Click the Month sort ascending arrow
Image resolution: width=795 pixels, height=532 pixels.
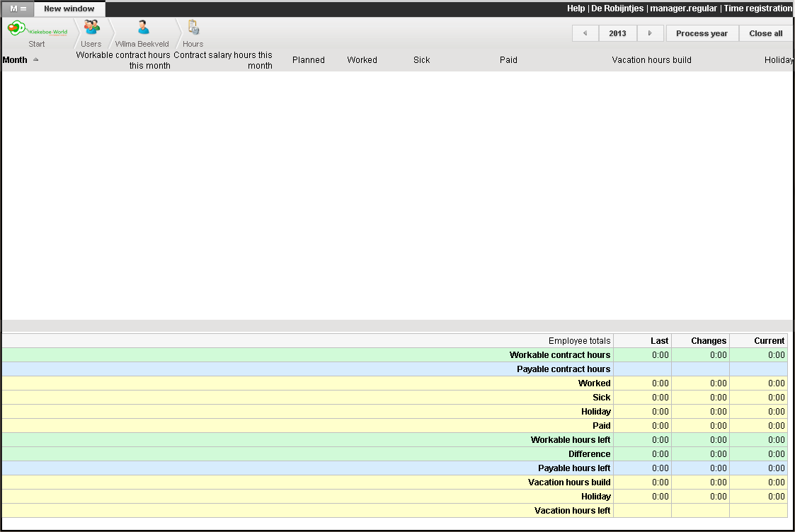(36, 59)
